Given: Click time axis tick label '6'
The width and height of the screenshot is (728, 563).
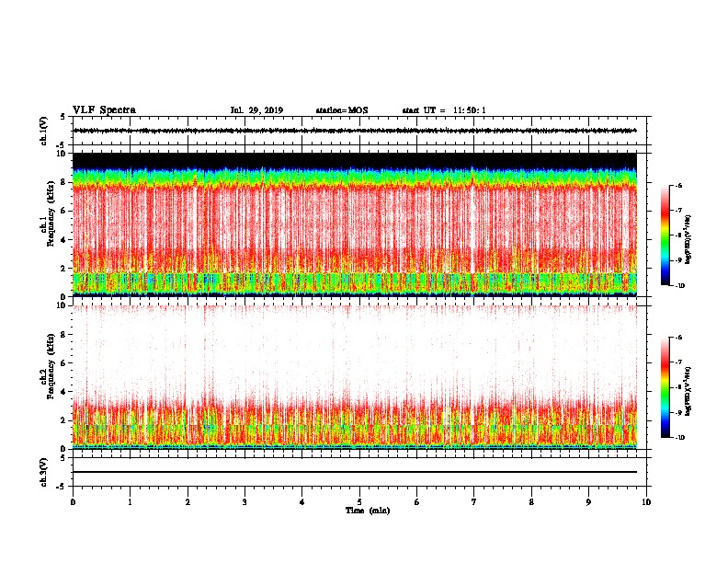Looking at the screenshot, I should tap(417, 502).
